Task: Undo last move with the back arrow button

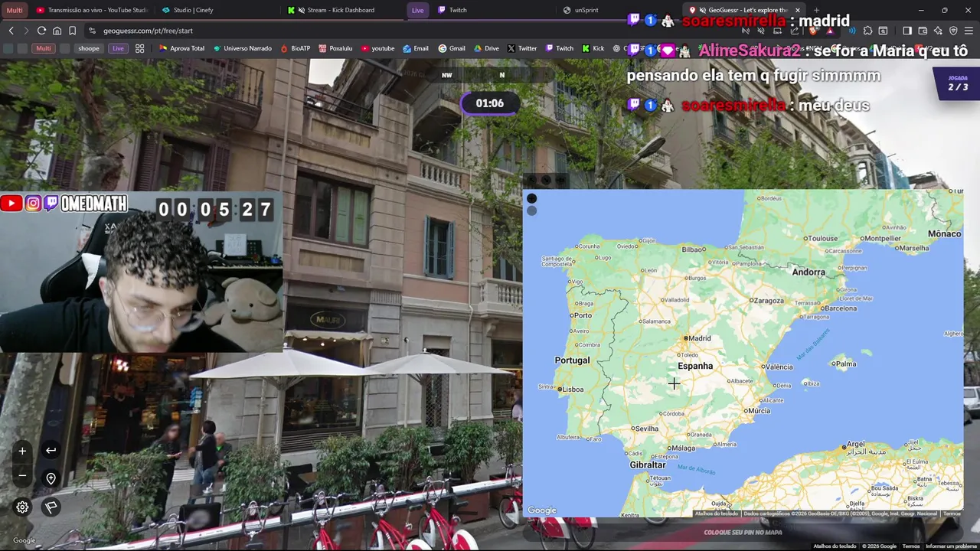Action: pyautogui.click(x=51, y=450)
